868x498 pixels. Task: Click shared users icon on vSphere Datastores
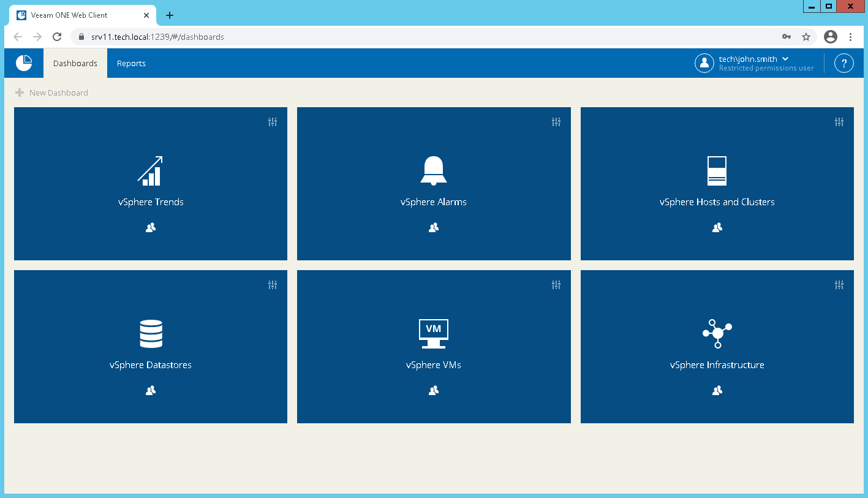pos(151,390)
